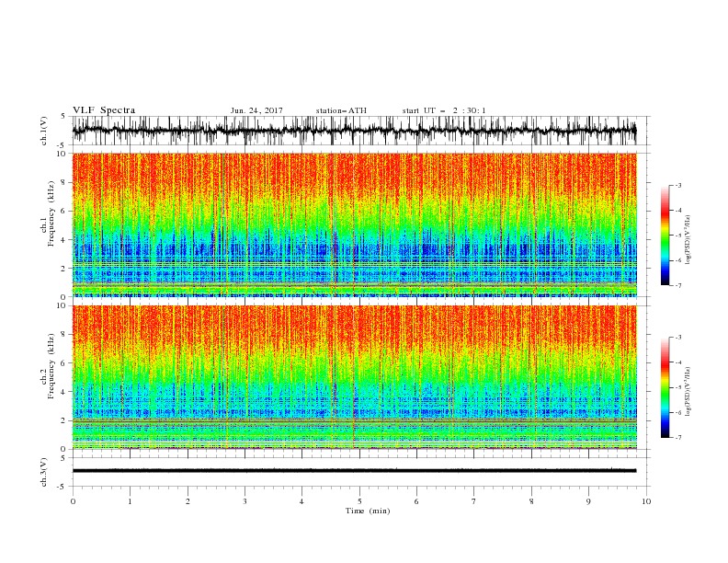Click the "-7" tick on ch.2 colorbar
This screenshot has height=563, width=728.
click(x=677, y=438)
